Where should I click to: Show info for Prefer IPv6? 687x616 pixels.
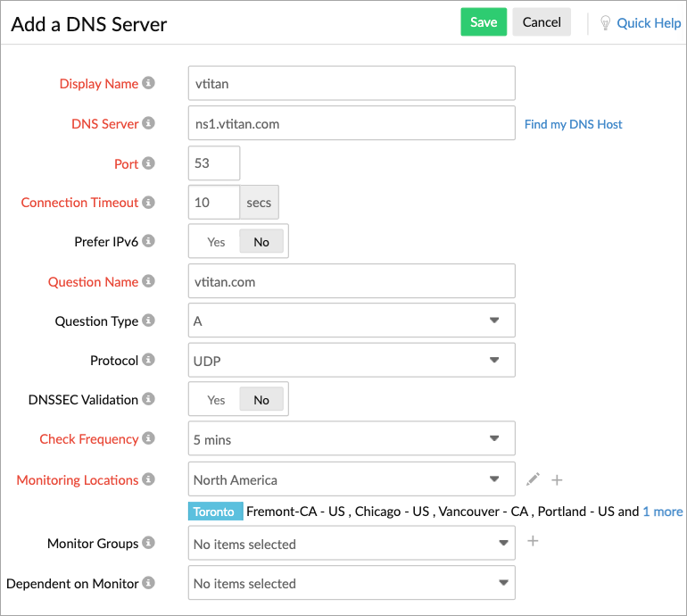tap(148, 241)
